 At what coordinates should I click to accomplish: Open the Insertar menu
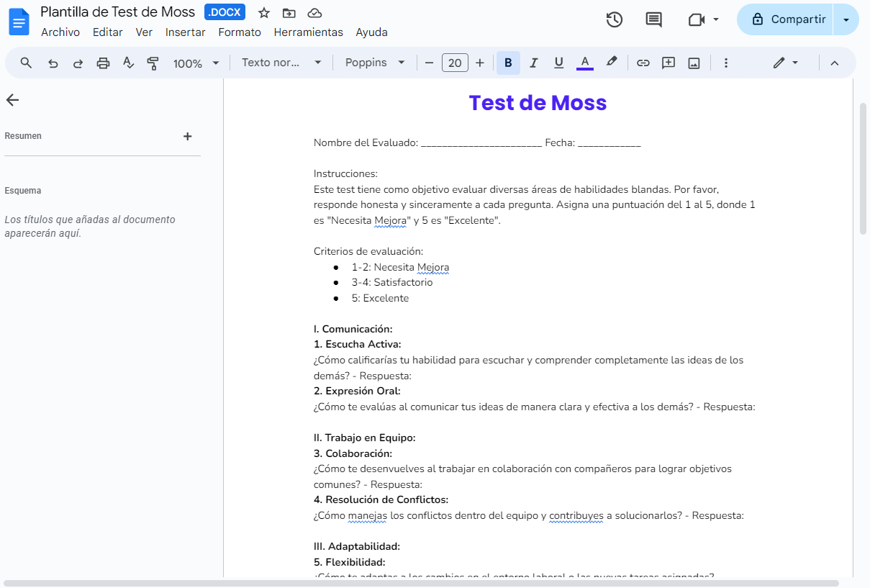pyautogui.click(x=185, y=32)
